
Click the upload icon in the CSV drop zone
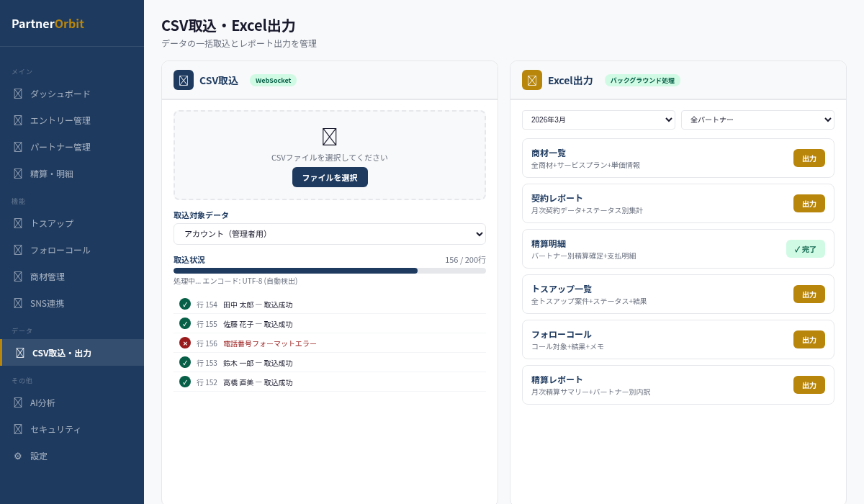click(x=330, y=137)
